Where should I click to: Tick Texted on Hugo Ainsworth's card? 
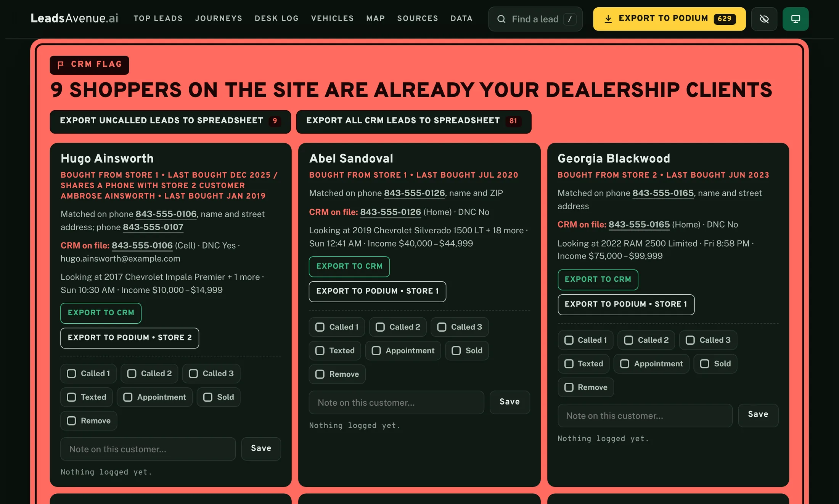click(x=86, y=397)
